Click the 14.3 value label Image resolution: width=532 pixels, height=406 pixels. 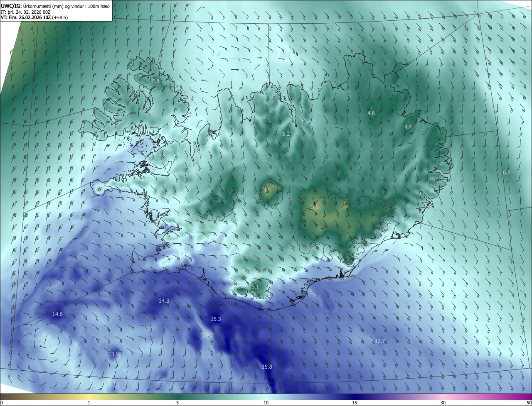point(164,301)
